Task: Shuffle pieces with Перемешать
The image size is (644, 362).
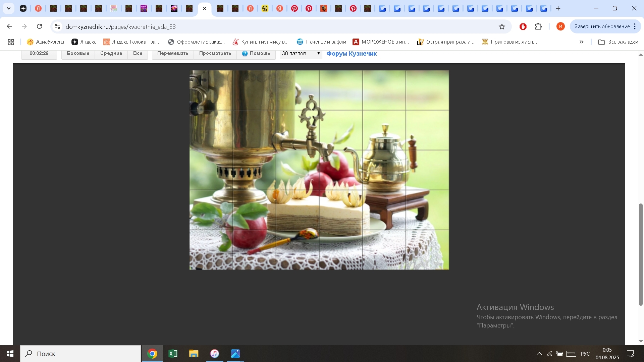Action: coord(173,54)
